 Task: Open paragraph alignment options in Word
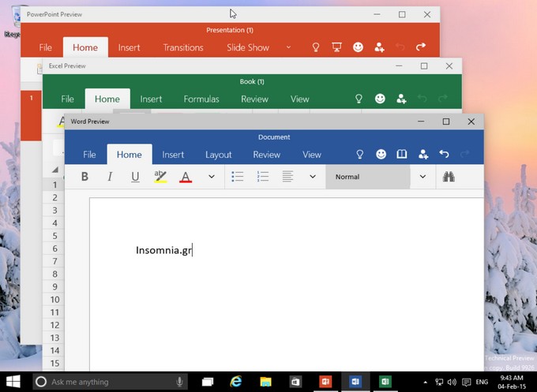pyautogui.click(x=287, y=177)
